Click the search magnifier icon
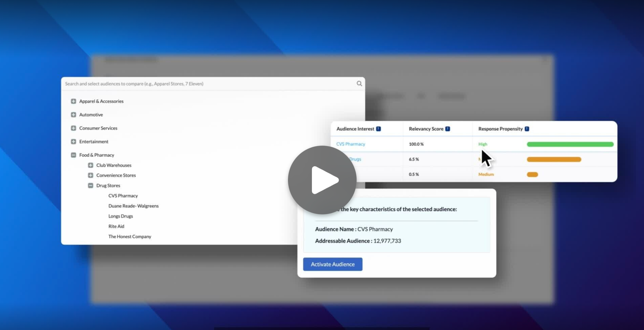 [x=359, y=84]
